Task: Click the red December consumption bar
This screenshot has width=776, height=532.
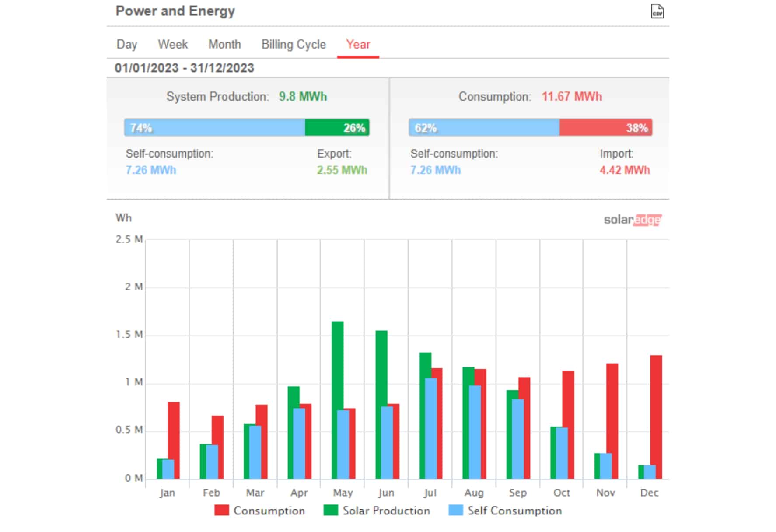Action: [x=656, y=416]
